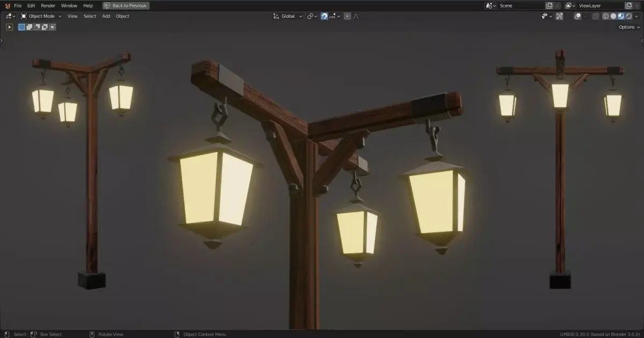
Task: Open the editor type selector dropdown
Action: pyautogui.click(x=11, y=16)
